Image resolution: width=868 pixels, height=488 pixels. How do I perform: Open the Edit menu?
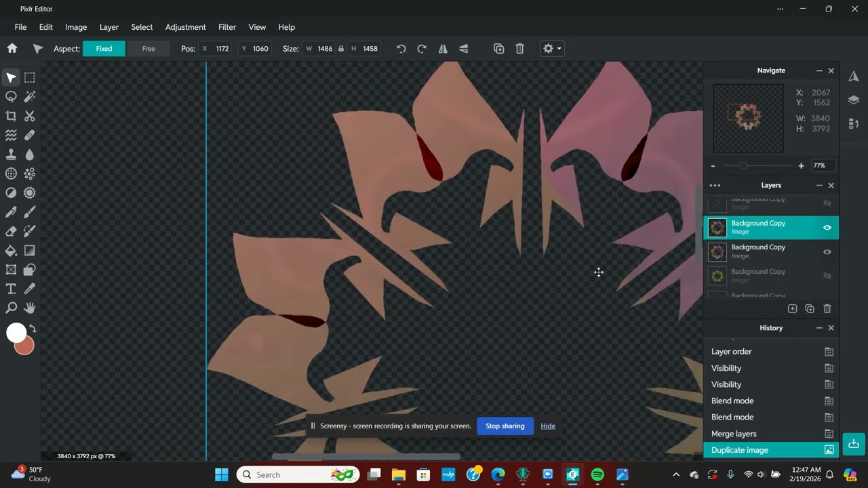pyautogui.click(x=45, y=27)
